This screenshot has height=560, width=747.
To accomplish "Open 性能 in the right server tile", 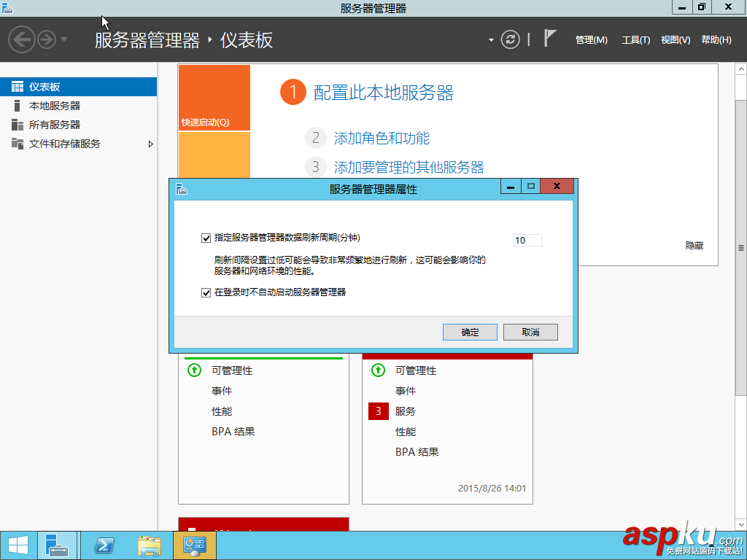I will coord(406,432).
